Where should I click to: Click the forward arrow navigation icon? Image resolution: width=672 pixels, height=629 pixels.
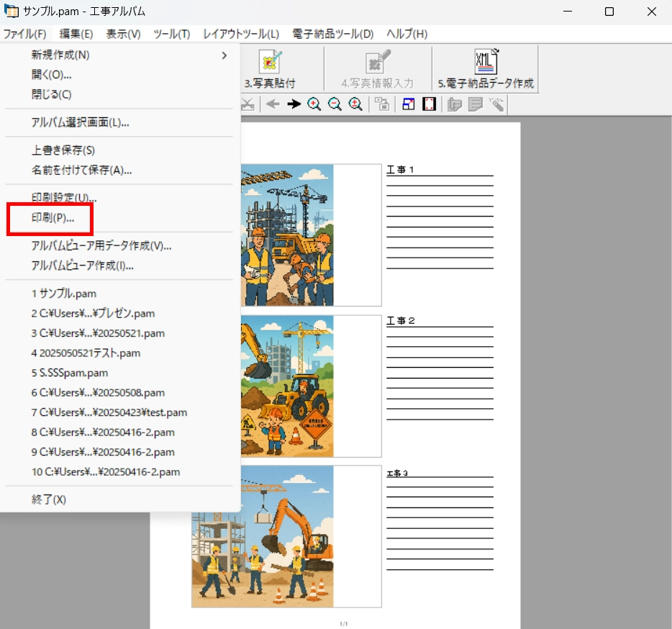294,104
